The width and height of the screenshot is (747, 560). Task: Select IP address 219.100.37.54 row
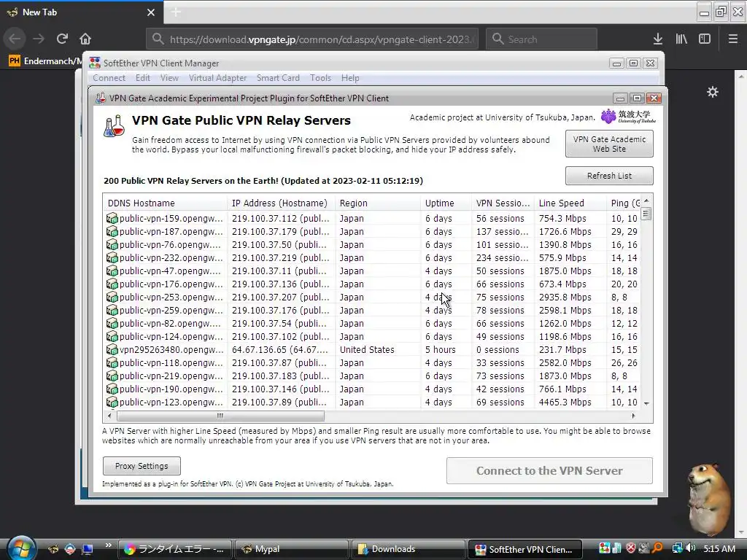pyautogui.click(x=279, y=323)
